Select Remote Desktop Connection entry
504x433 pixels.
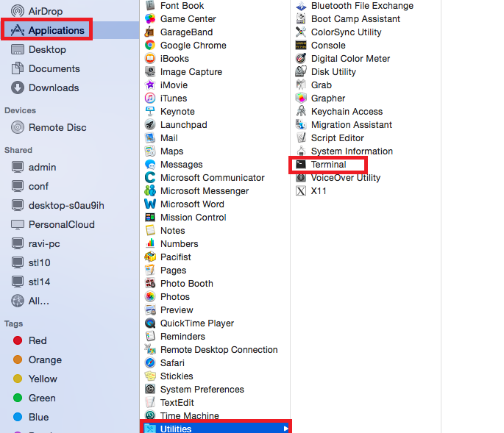point(219,349)
